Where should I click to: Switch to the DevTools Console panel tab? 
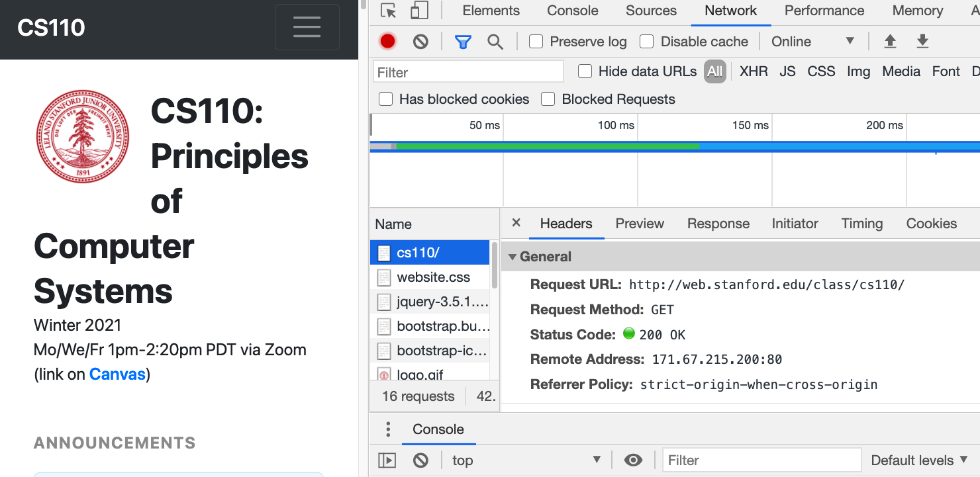pos(573,11)
